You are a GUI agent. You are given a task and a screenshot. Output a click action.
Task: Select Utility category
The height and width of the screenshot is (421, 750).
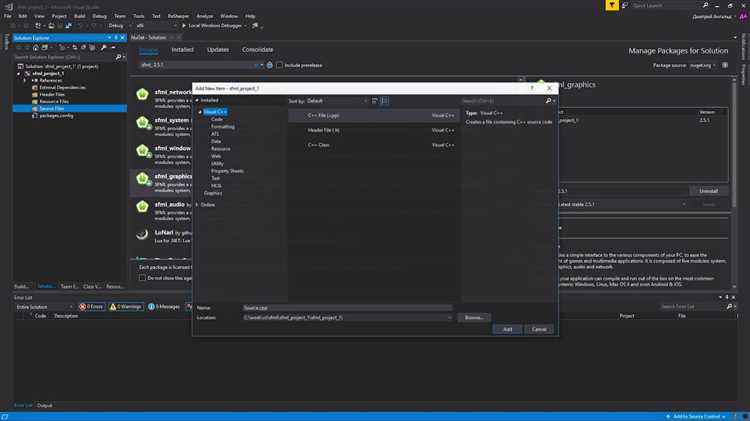[x=218, y=164]
